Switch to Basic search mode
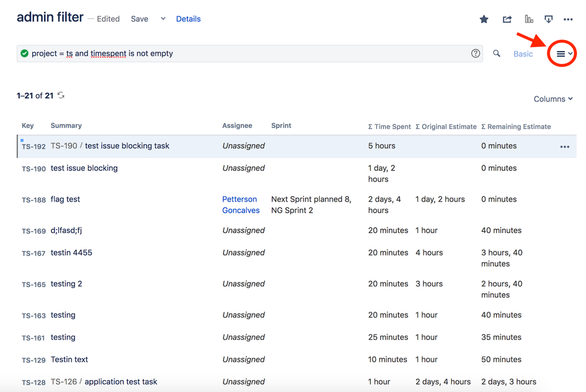The width and height of the screenshot is (586, 392). [523, 54]
